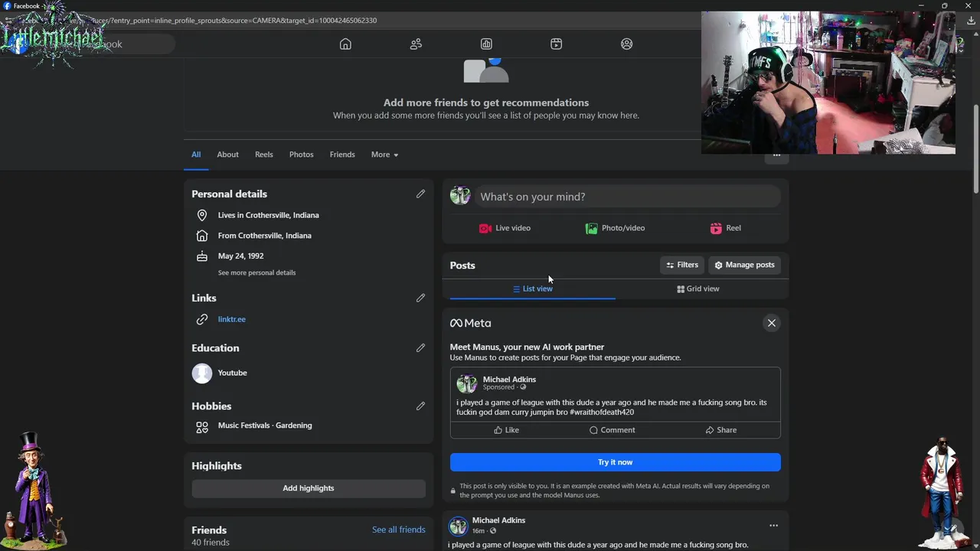The image size is (980, 551).
Task: Open the See all friends link
Action: [398, 530]
